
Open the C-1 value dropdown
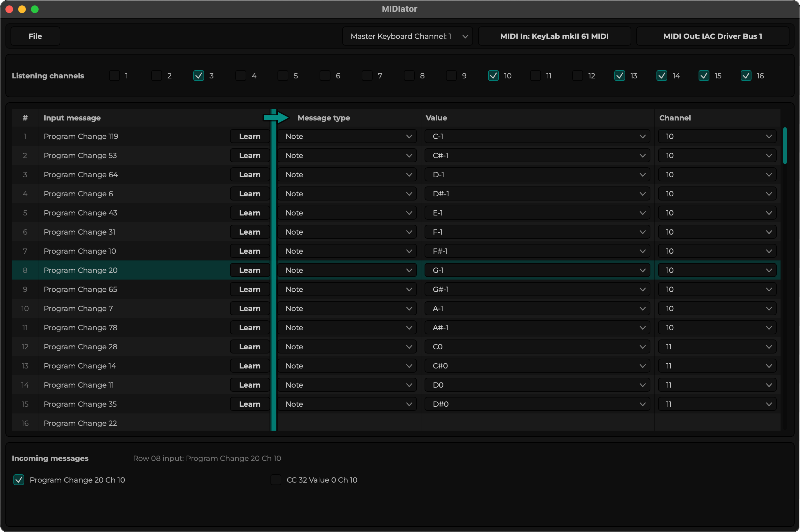coord(537,136)
